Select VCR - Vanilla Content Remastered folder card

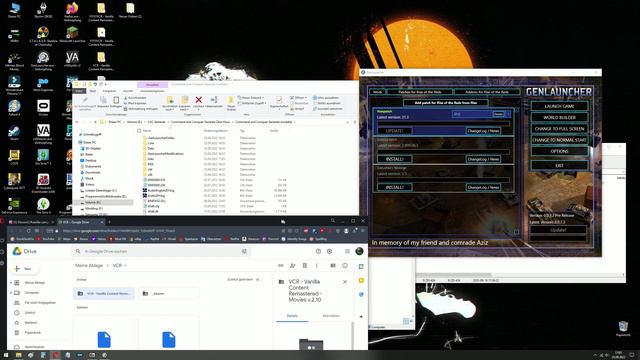pos(104,293)
